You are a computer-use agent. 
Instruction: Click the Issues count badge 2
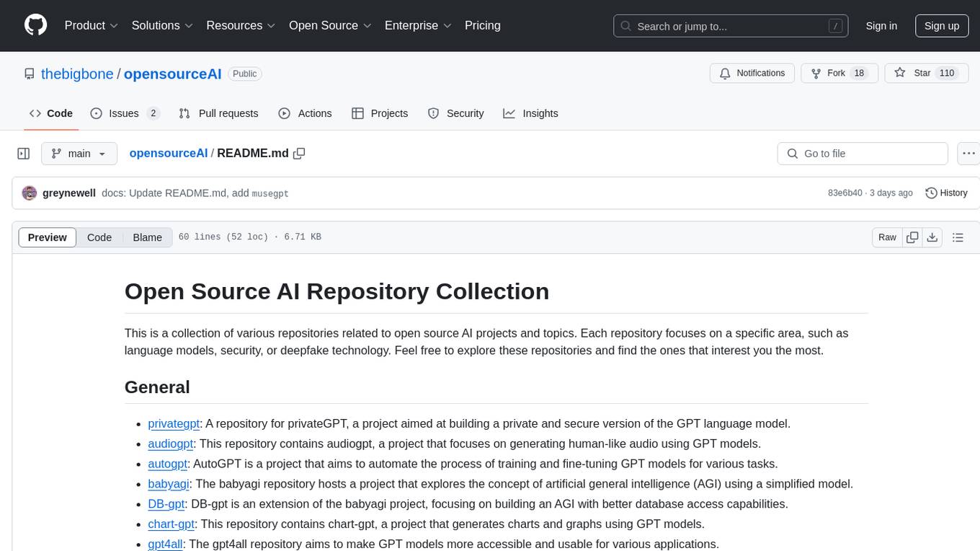tap(152, 113)
